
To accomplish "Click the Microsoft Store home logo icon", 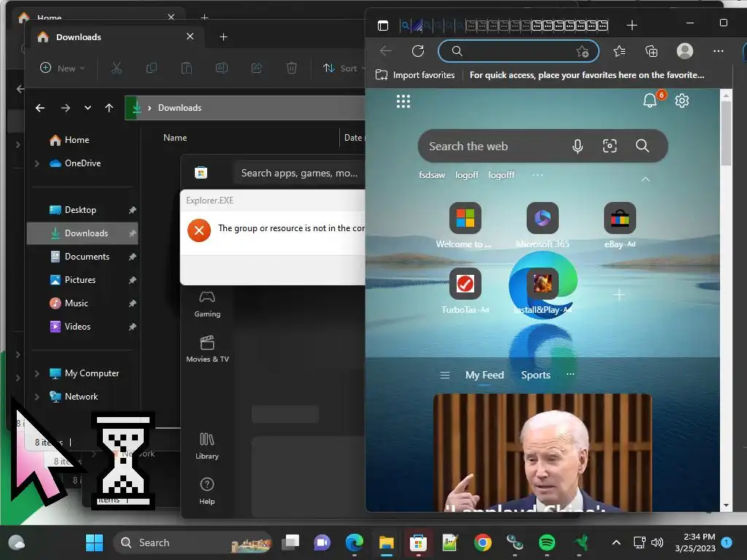I will 201,173.
